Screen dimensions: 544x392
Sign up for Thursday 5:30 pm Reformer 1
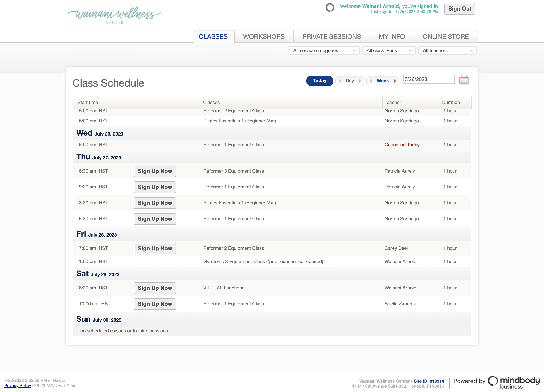[x=155, y=219]
